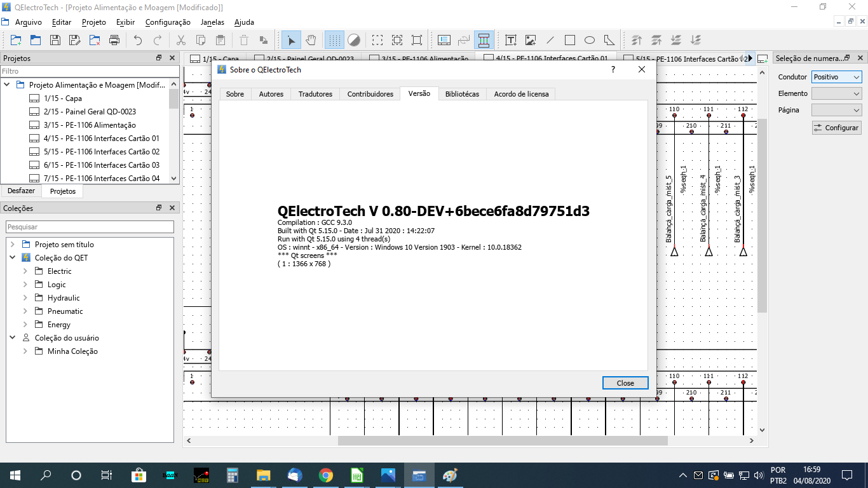Collapse the Coleção do QET tree node
Image resolution: width=868 pixels, height=488 pixels.
click(13, 258)
